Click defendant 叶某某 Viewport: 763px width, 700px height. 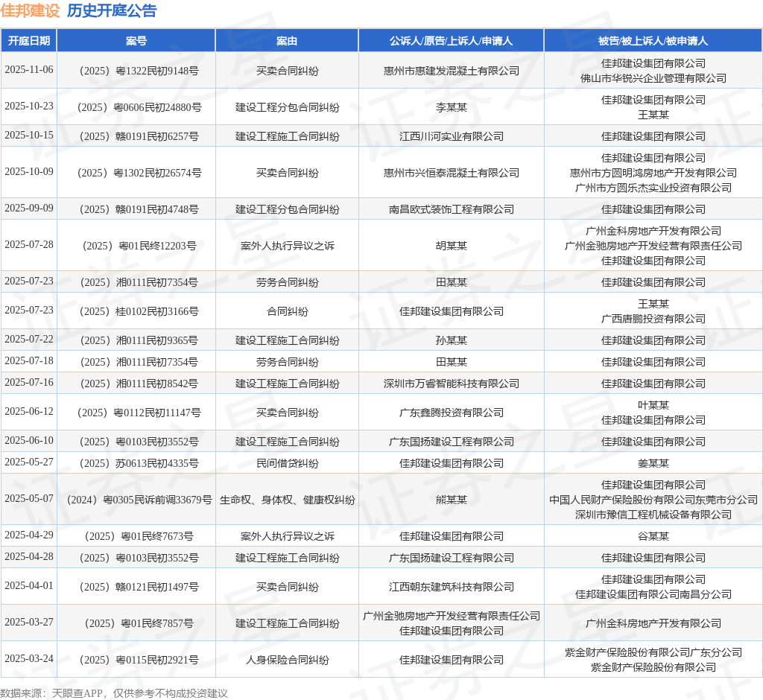pyautogui.click(x=653, y=405)
